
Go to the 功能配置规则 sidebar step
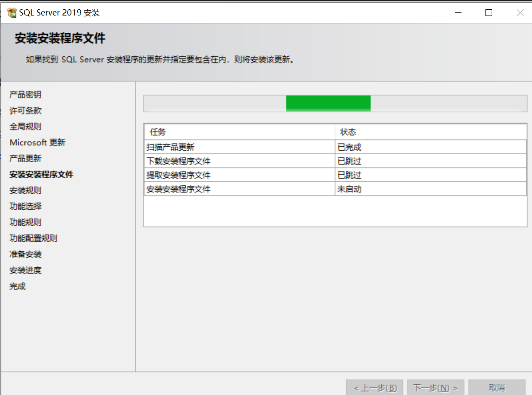pyautogui.click(x=33, y=239)
